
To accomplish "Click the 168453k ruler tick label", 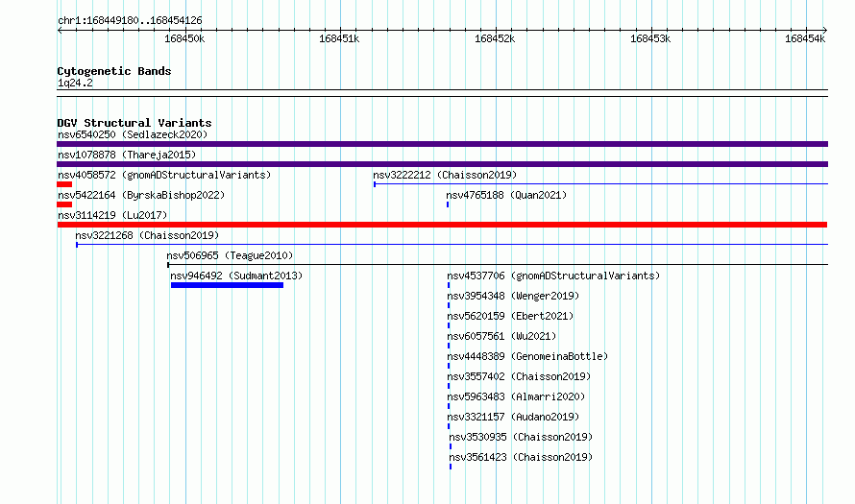I will [650, 38].
